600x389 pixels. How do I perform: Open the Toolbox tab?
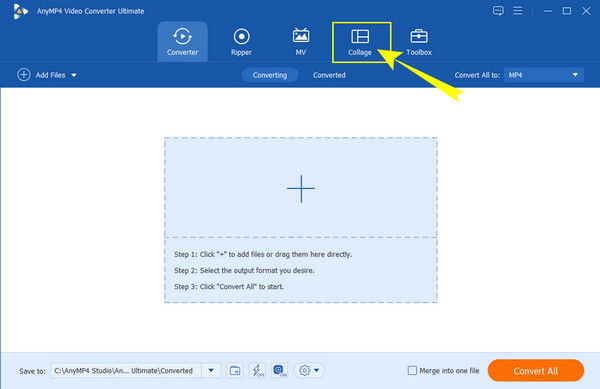419,42
